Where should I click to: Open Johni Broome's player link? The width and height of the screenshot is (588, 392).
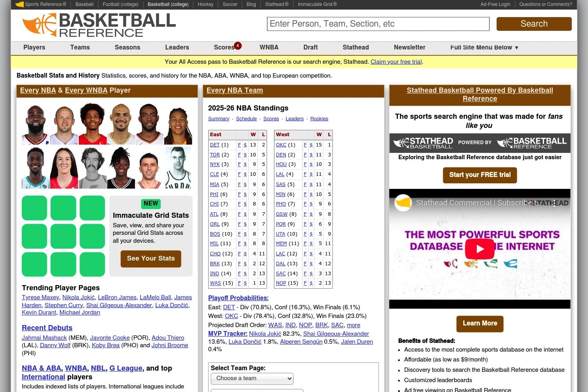170,345
